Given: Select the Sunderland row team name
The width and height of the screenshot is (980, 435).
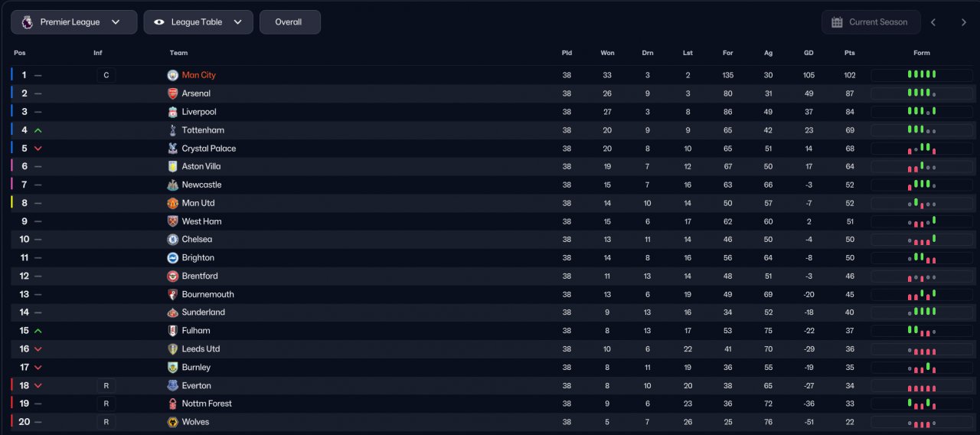Looking at the screenshot, I should (x=203, y=312).
